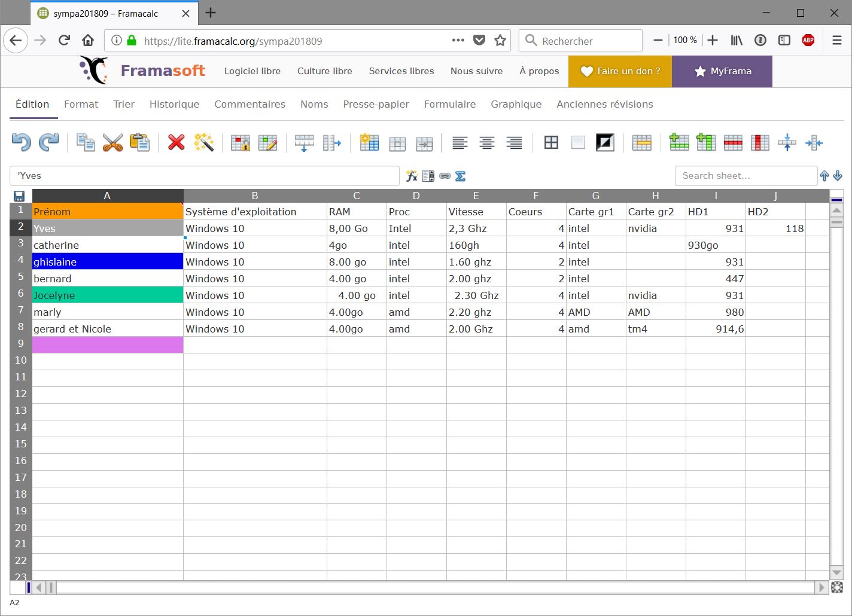Open the Nous suivre menu
This screenshot has height=616, width=852.
click(x=477, y=71)
